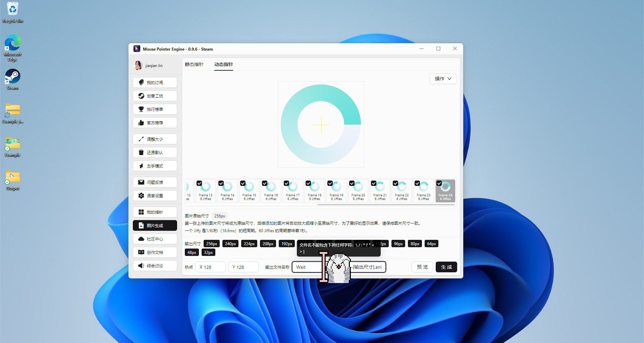
Task: Switch to the 静态指针 tab
Action: pos(195,64)
